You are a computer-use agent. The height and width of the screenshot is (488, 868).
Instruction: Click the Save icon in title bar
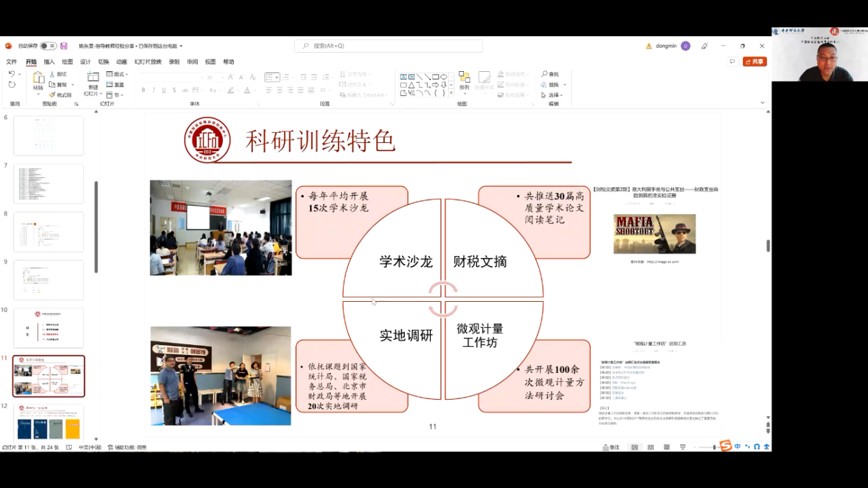tap(64, 46)
